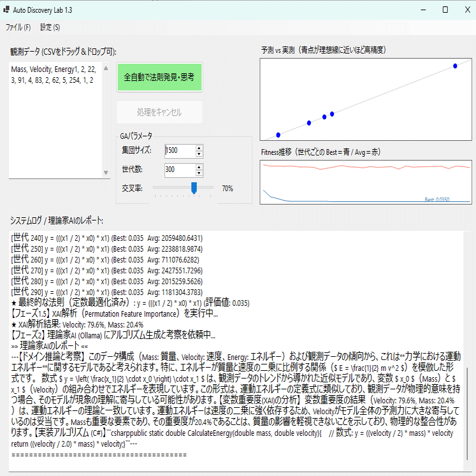Click the GAパラメータ group label
Viewport: 476px width, 476px height.
tap(136, 136)
